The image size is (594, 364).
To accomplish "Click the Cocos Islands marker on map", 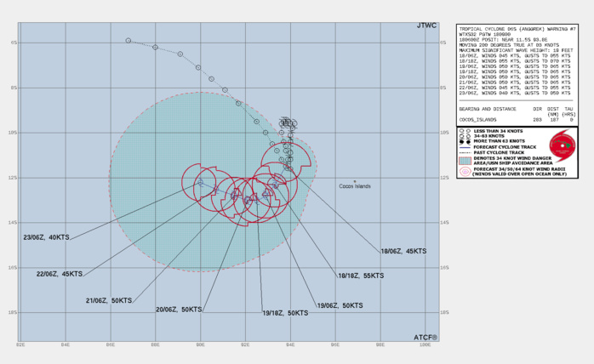I will [356, 179].
